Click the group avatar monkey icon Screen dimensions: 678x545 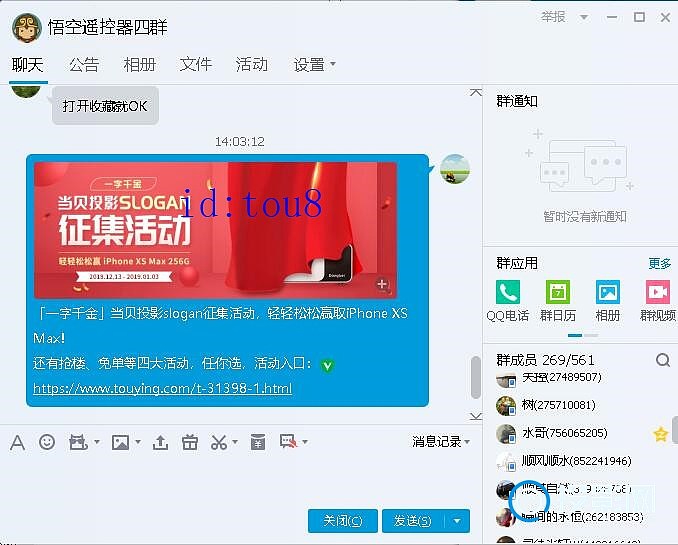pyautogui.click(x=27, y=28)
